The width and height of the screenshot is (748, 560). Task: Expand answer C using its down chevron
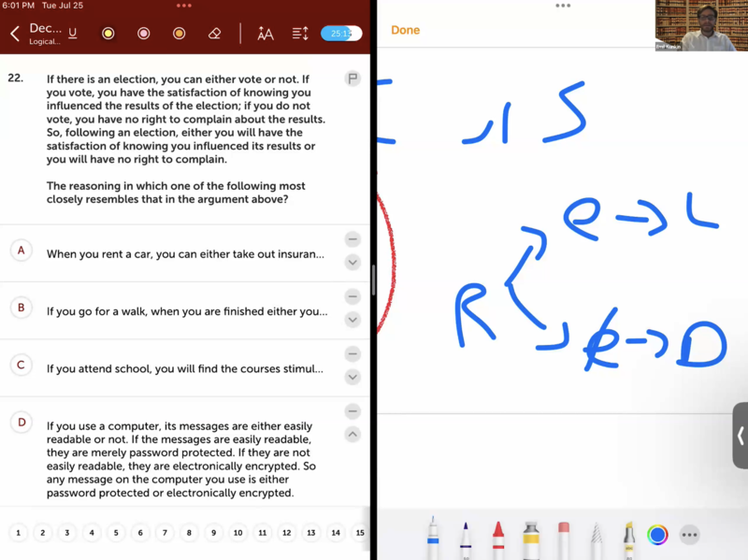pos(352,377)
